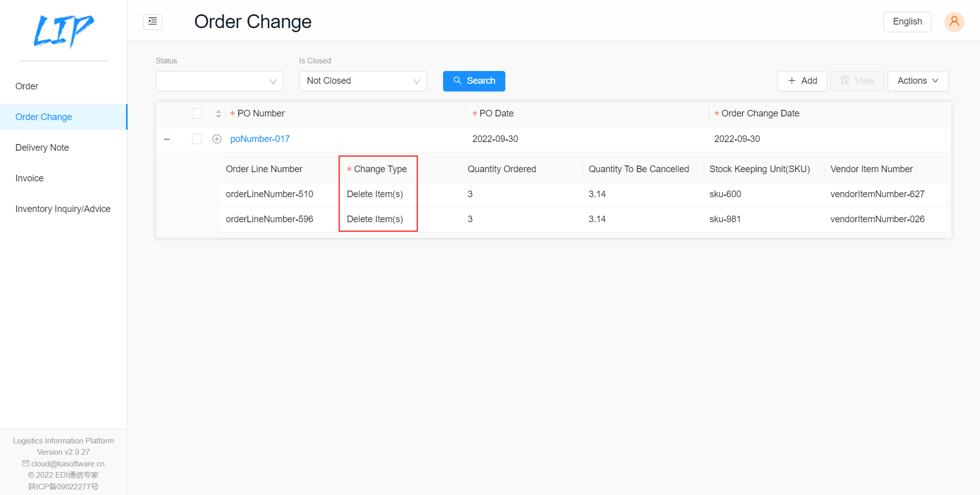Collapse the poNumber-017 row details
980x495 pixels.
pos(167,139)
